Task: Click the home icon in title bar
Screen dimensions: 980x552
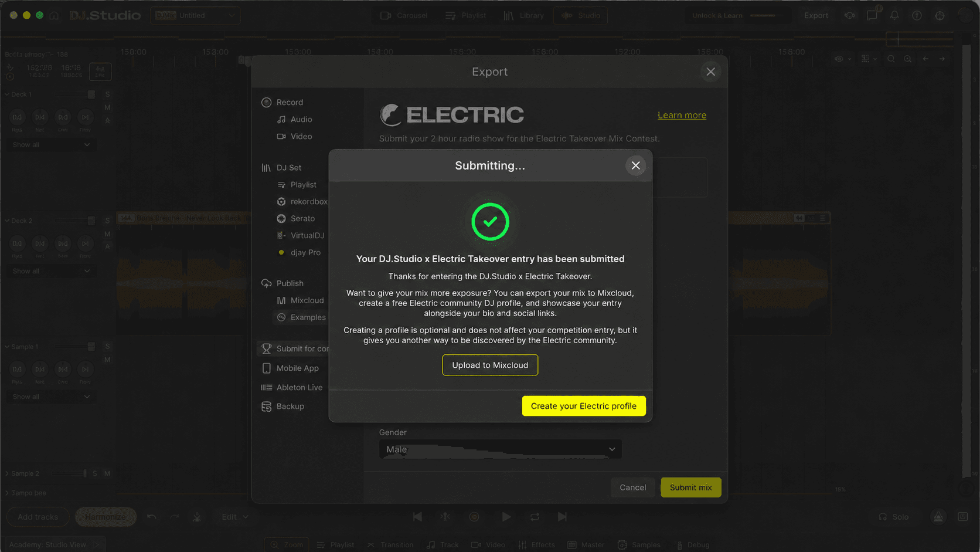Action: point(54,15)
